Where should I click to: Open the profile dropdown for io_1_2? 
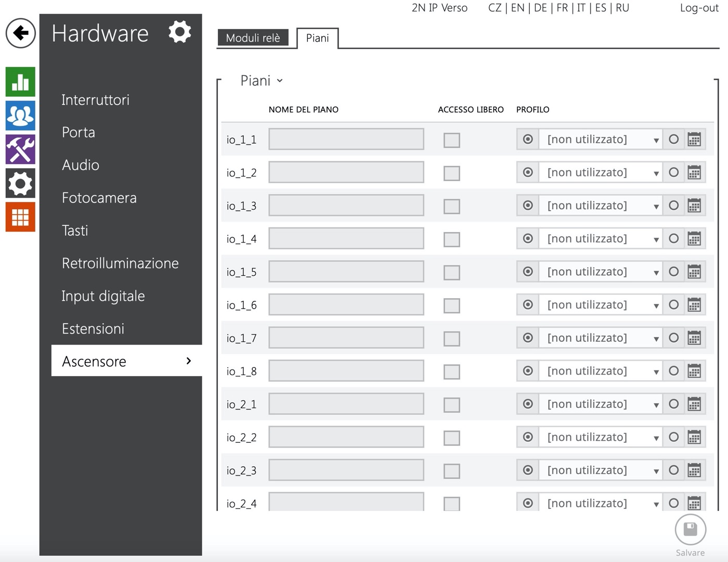pos(601,172)
